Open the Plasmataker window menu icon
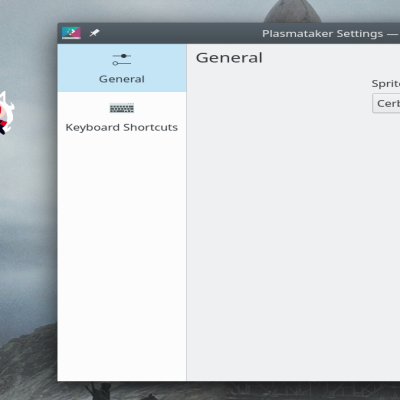400x400 pixels. click(71, 33)
